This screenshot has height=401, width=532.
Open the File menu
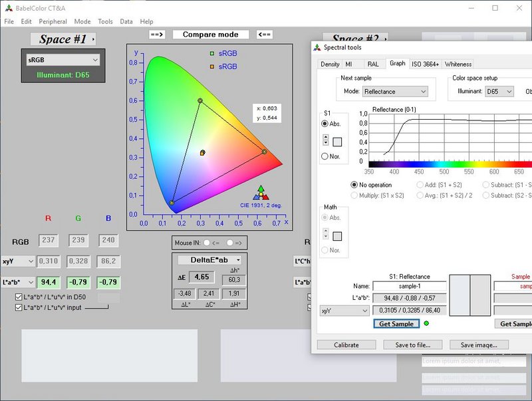pos(9,21)
